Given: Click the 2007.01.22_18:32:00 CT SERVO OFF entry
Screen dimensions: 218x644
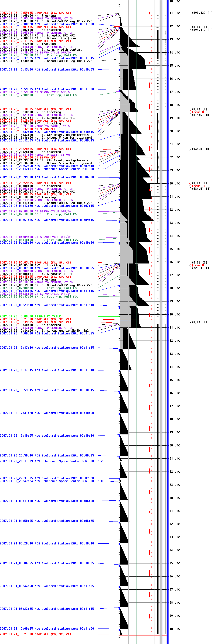Looking at the screenshot, I should click(28, 129).
